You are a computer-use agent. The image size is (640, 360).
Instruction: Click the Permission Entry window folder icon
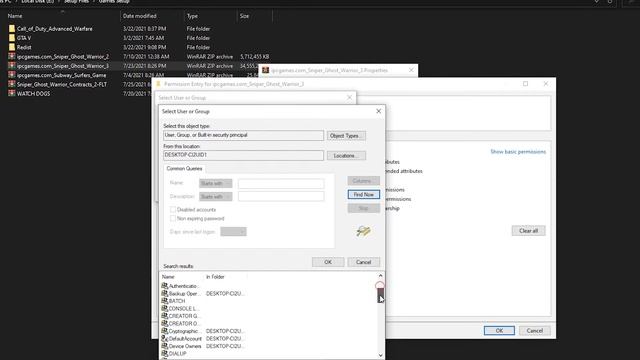[158, 84]
